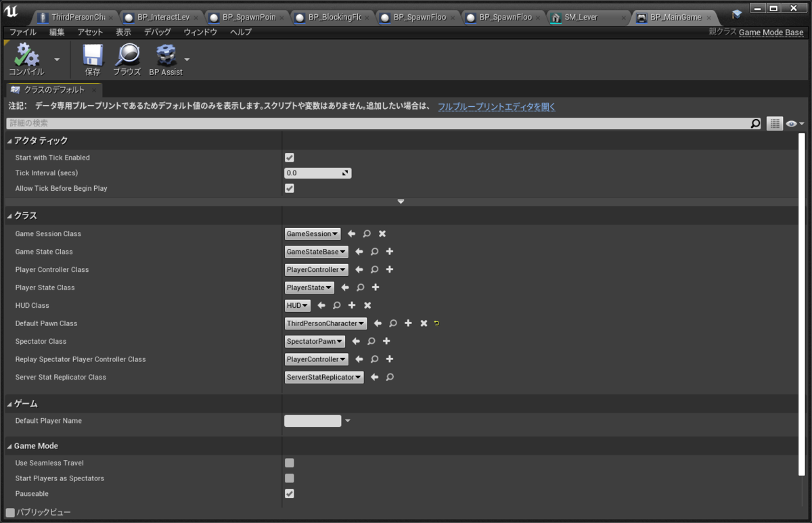The width and height of the screenshot is (812, 523).
Task: Browse to Game State Class asset
Action: (374, 252)
